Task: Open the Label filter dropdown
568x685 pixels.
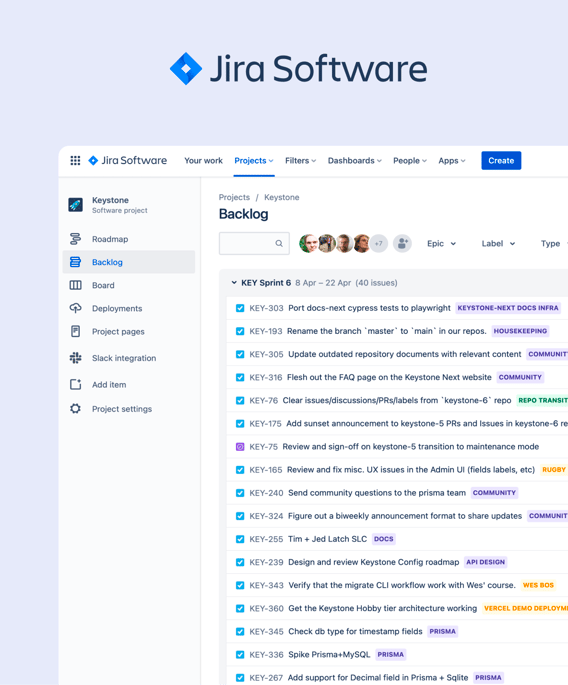Action: [x=498, y=243]
